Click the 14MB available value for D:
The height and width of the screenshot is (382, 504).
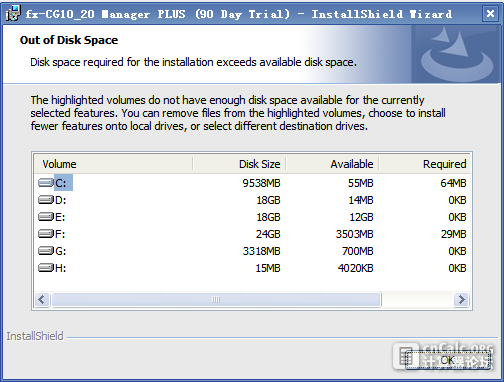(361, 200)
